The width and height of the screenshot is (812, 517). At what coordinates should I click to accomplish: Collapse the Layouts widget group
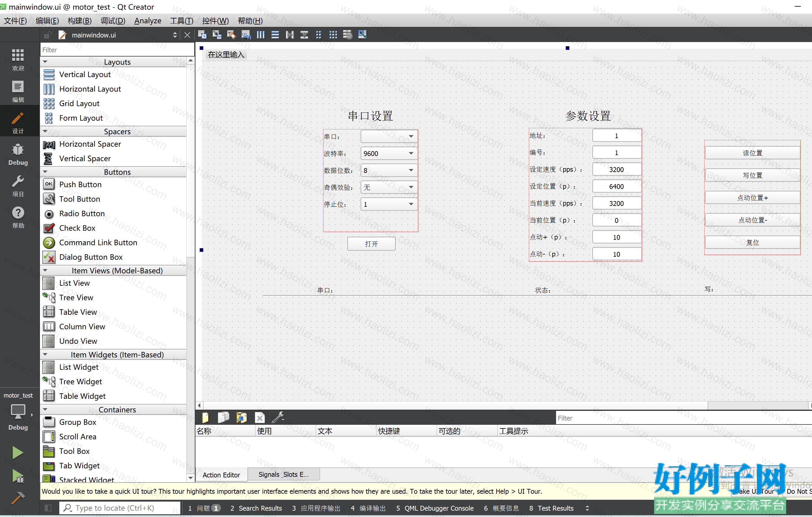tap(45, 62)
